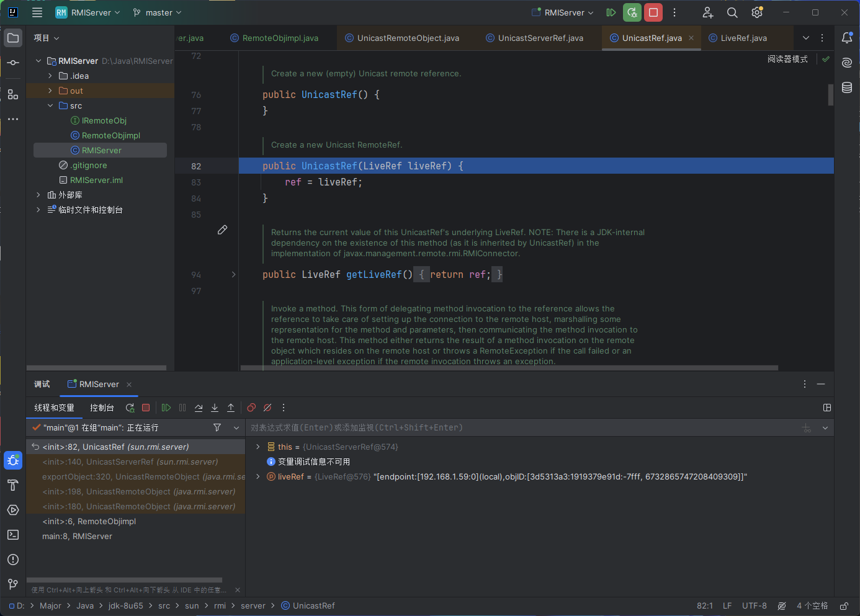Click the pencil edit icon in gutter
Image resolution: width=860 pixels, height=616 pixels.
222,230
